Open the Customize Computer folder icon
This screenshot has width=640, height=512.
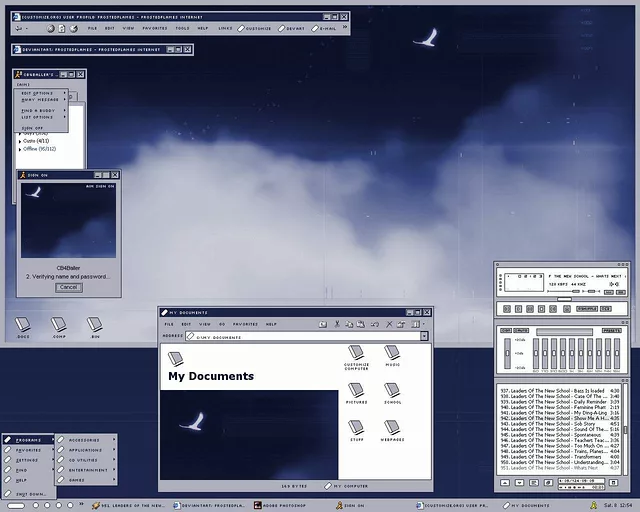point(357,353)
